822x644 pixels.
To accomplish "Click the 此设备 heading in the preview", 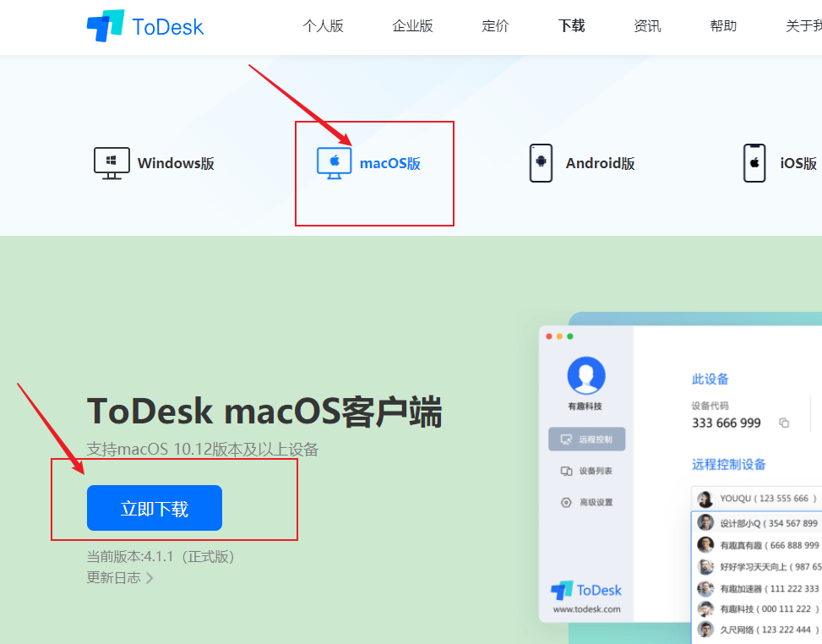I will [710, 379].
